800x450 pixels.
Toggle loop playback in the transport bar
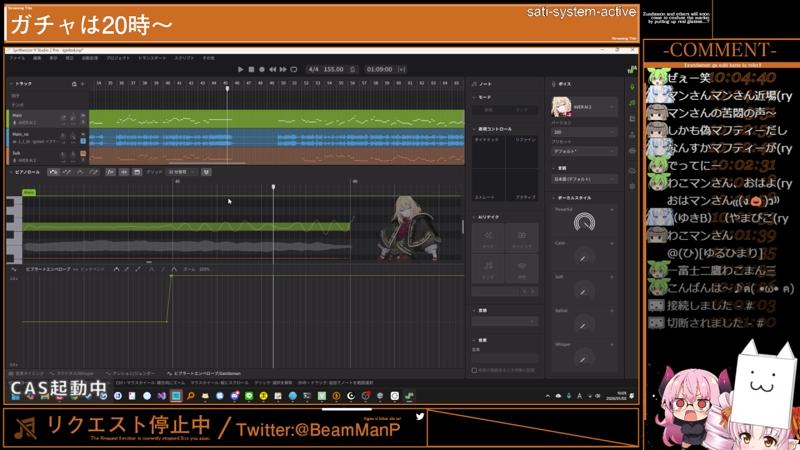click(x=295, y=69)
